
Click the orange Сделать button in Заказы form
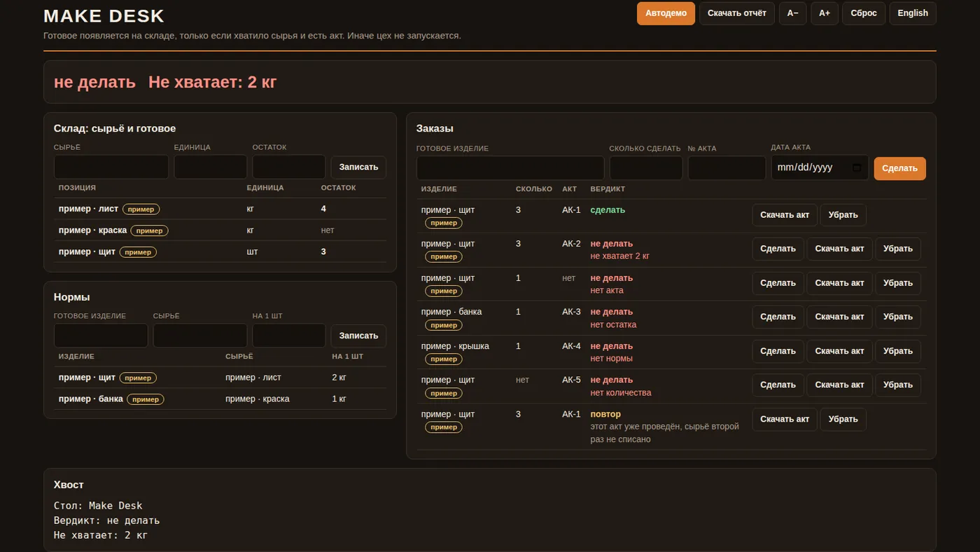point(900,168)
